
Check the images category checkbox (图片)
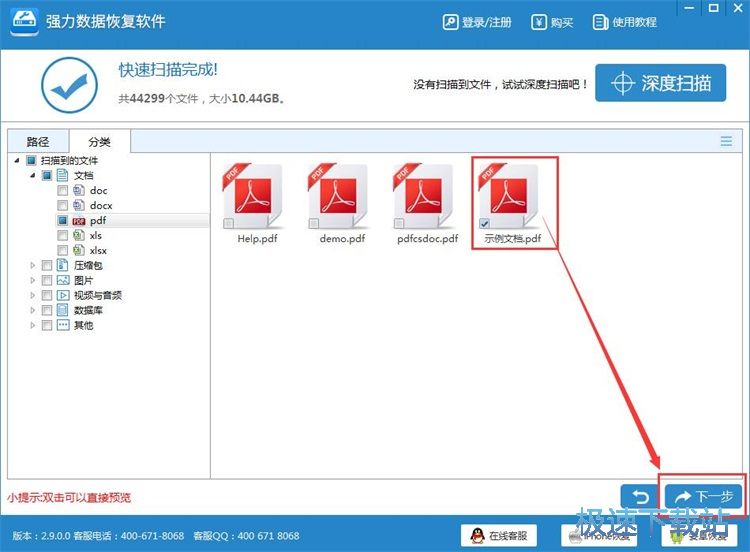pos(47,280)
